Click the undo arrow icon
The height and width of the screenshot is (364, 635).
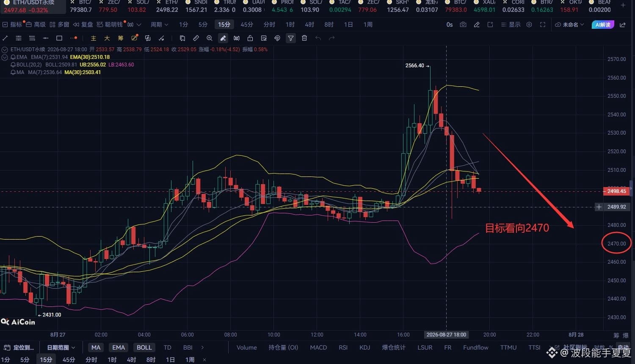coord(318,38)
